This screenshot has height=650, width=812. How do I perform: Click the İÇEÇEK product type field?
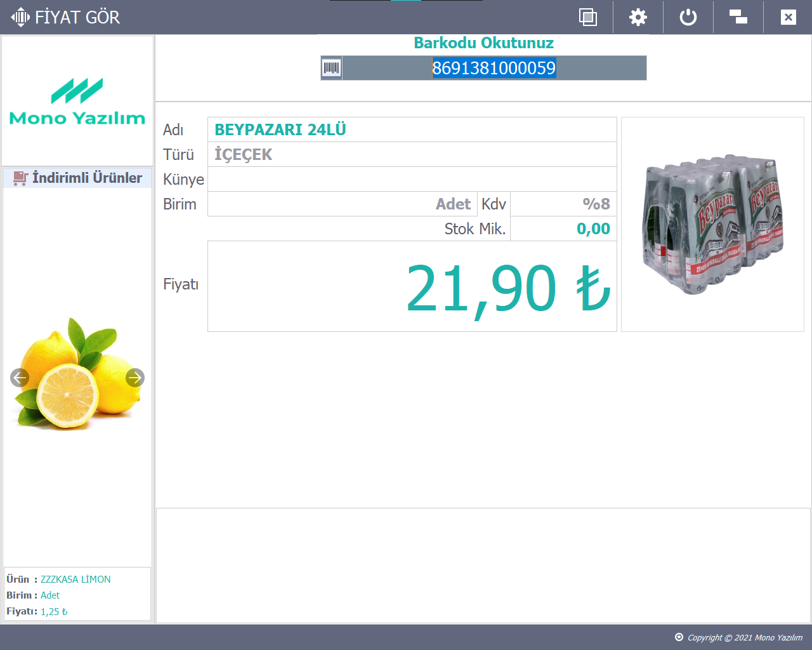[x=412, y=154]
